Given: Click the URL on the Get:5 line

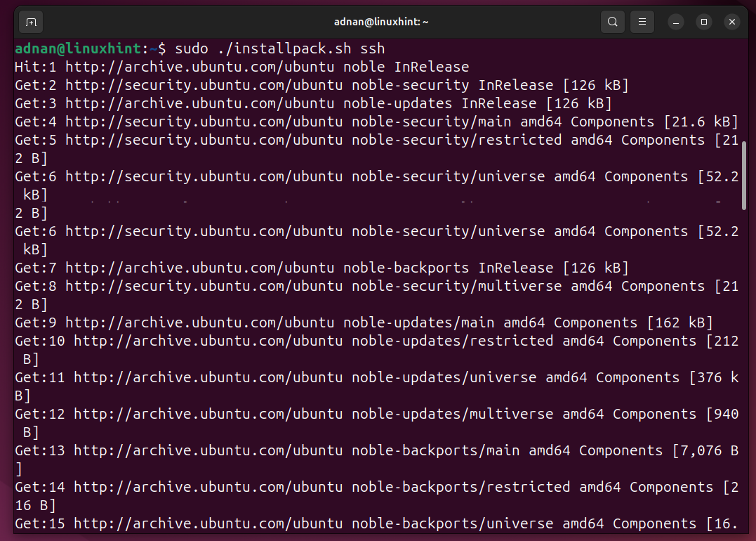Looking at the screenshot, I should pyautogui.click(x=204, y=141).
